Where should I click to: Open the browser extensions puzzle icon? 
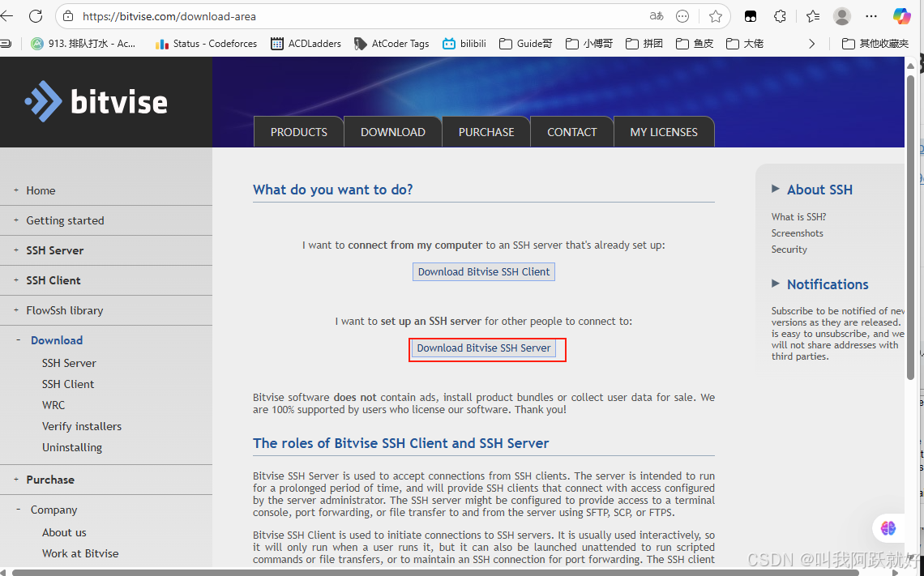[x=780, y=16]
